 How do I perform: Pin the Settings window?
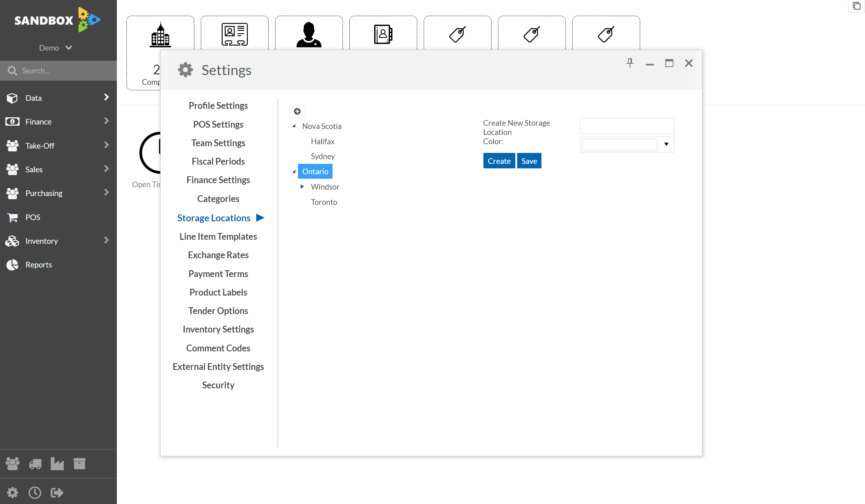click(x=630, y=63)
